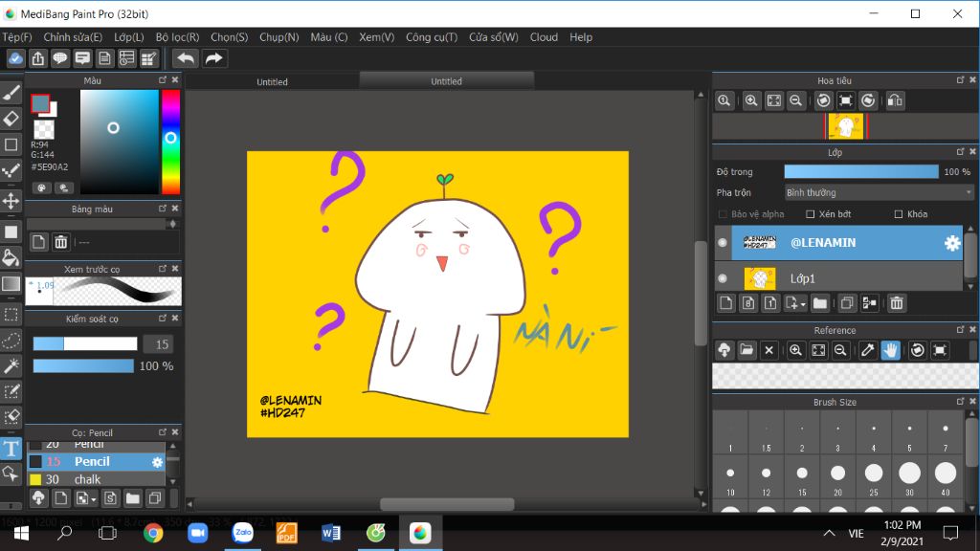Open settings gear for the @LENAMIN layer
The height and width of the screenshot is (551, 980).
pos(951,243)
